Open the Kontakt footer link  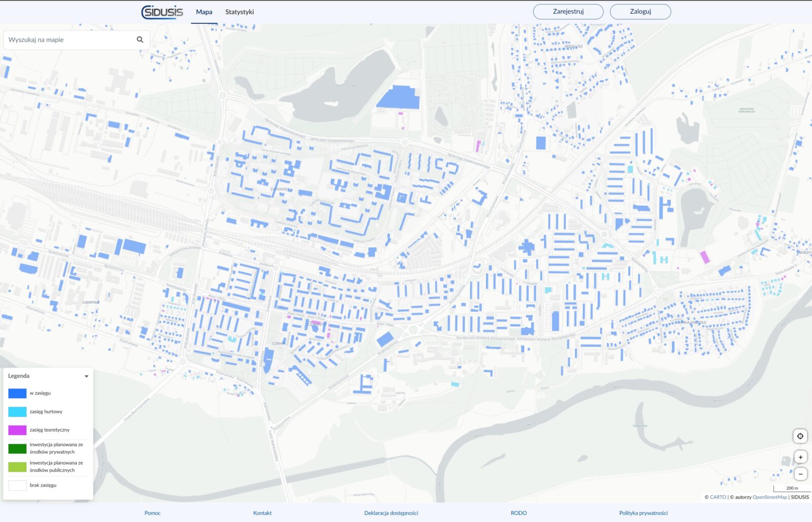click(262, 513)
